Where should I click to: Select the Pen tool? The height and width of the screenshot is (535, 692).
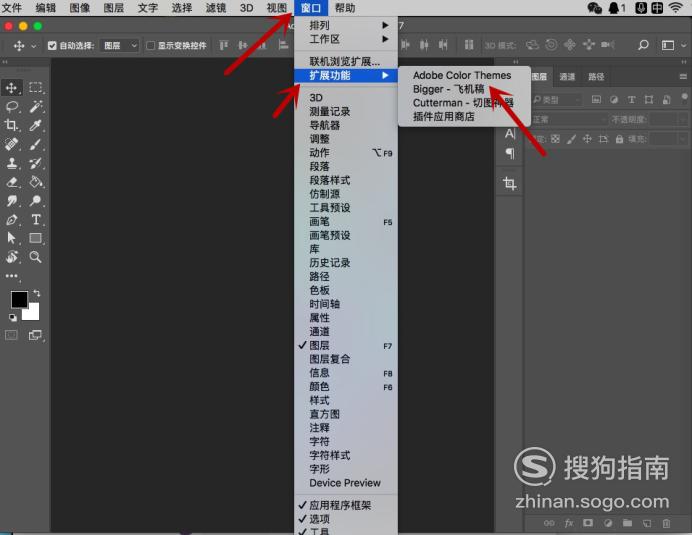click(x=11, y=219)
